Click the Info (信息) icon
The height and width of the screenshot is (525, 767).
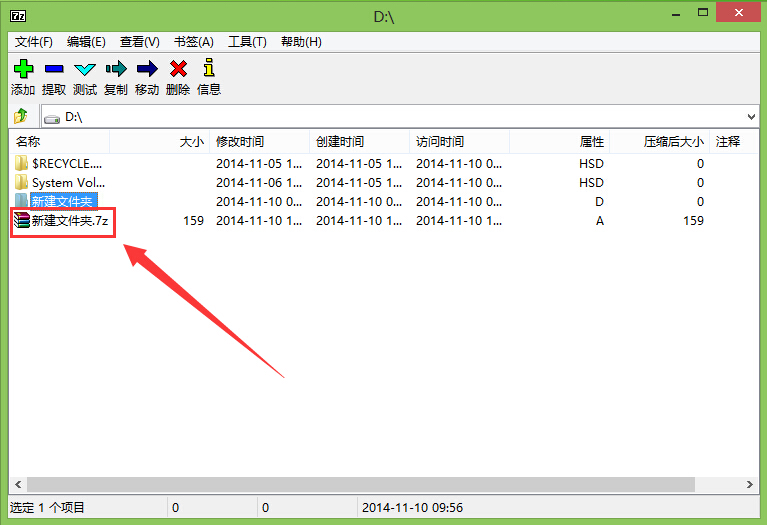(x=209, y=68)
